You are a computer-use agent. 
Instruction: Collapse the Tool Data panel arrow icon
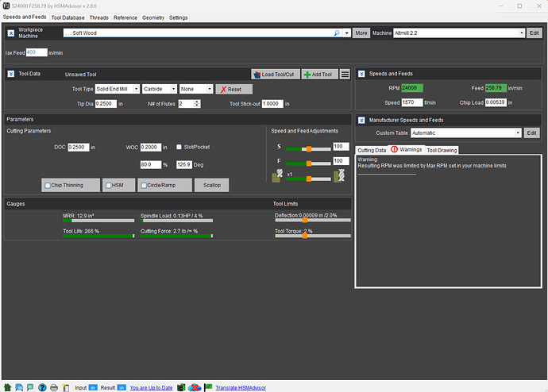click(x=12, y=74)
